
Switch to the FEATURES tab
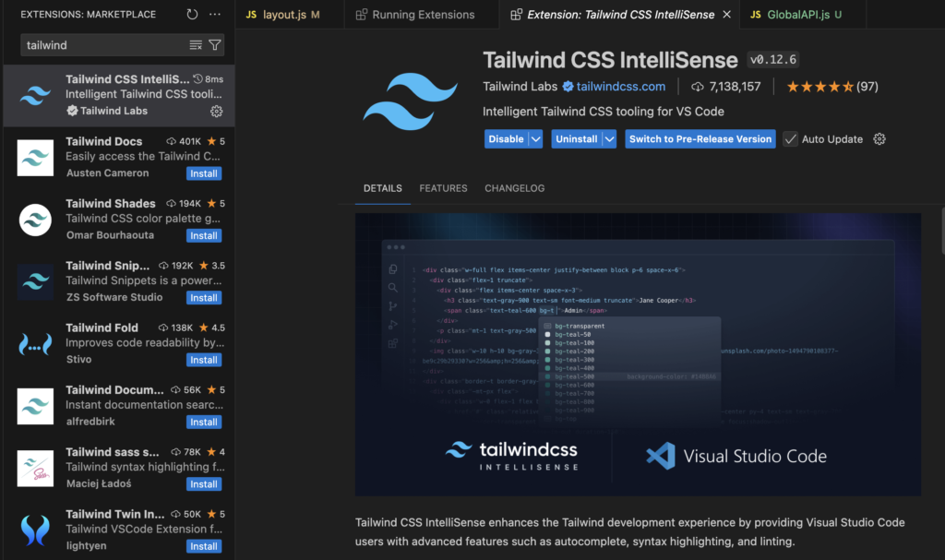pos(443,188)
